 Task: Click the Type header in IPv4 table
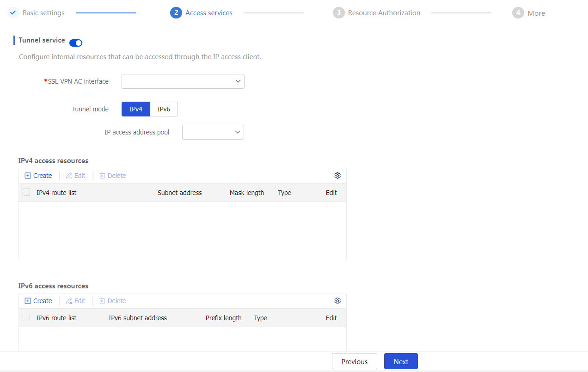tap(284, 193)
